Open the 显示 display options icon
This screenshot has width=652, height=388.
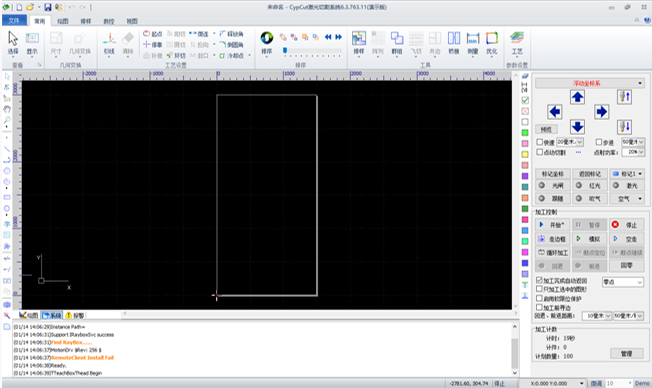(32, 42)
